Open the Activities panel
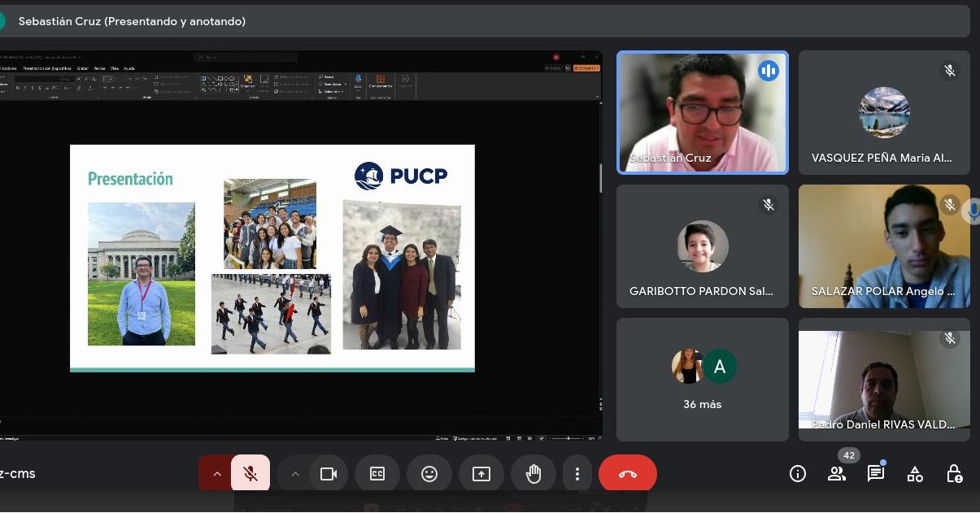 tap(915, 474)
